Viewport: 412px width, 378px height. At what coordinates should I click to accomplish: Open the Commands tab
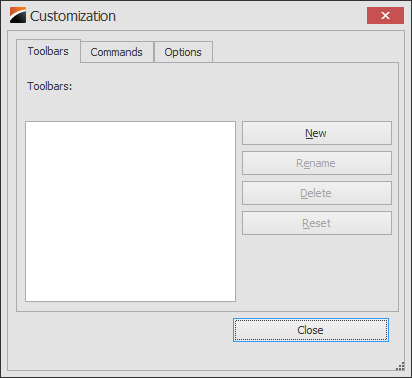[117, 52]
